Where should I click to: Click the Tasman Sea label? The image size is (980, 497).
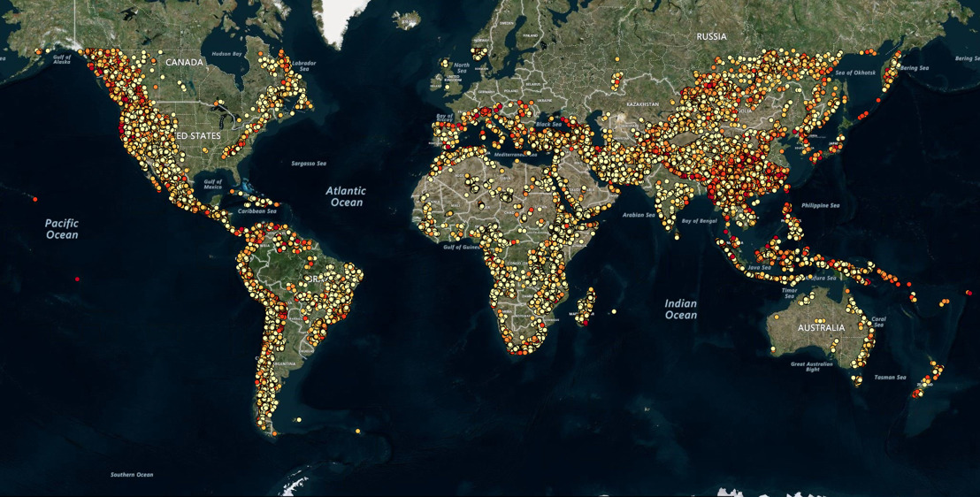(892, 377)
